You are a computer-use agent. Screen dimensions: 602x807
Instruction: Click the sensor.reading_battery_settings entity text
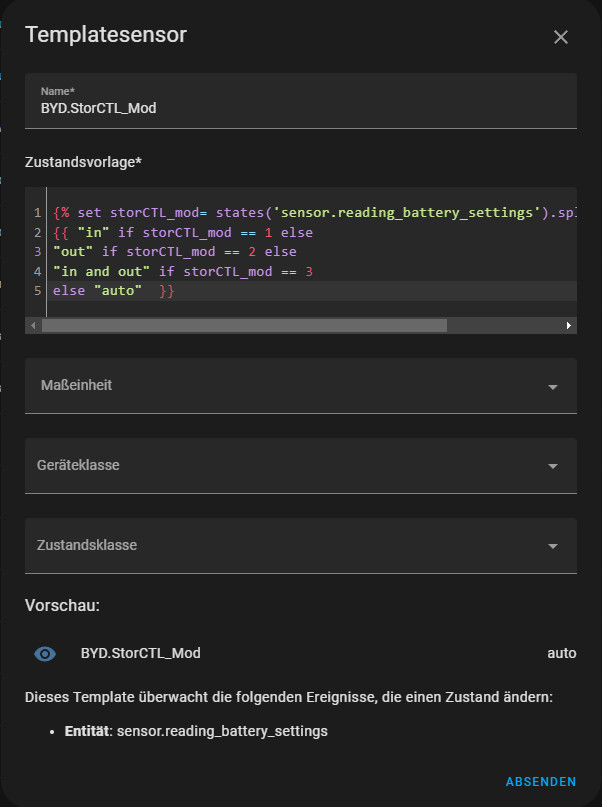click(x=222, y=731)
